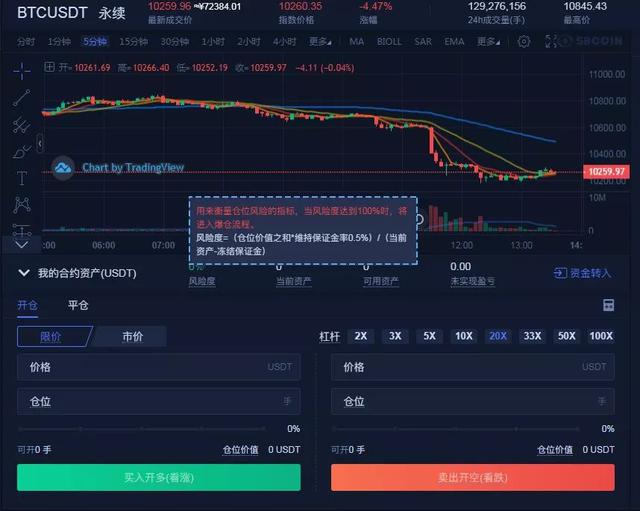This screenshot has height=511, width=640.
Task: Switch to the 开仓 tab
Action: (x=27, y=305)
